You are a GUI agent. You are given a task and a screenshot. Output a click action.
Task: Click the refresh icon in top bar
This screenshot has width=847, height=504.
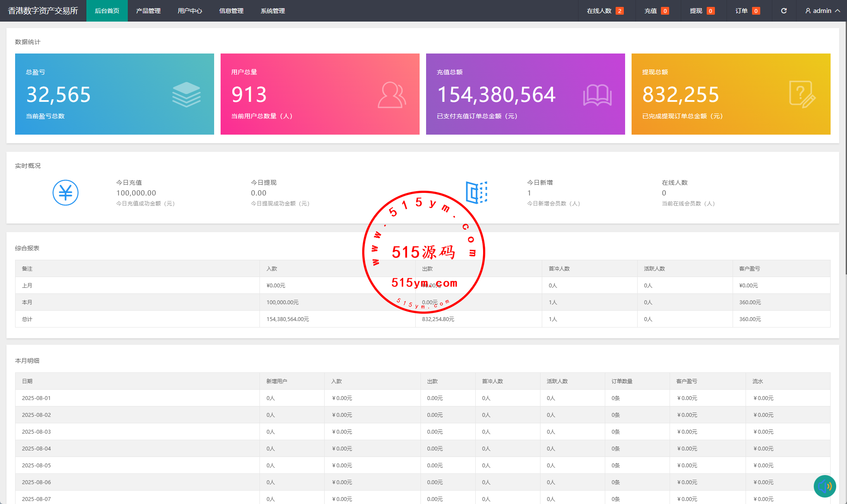click(784, 11)
